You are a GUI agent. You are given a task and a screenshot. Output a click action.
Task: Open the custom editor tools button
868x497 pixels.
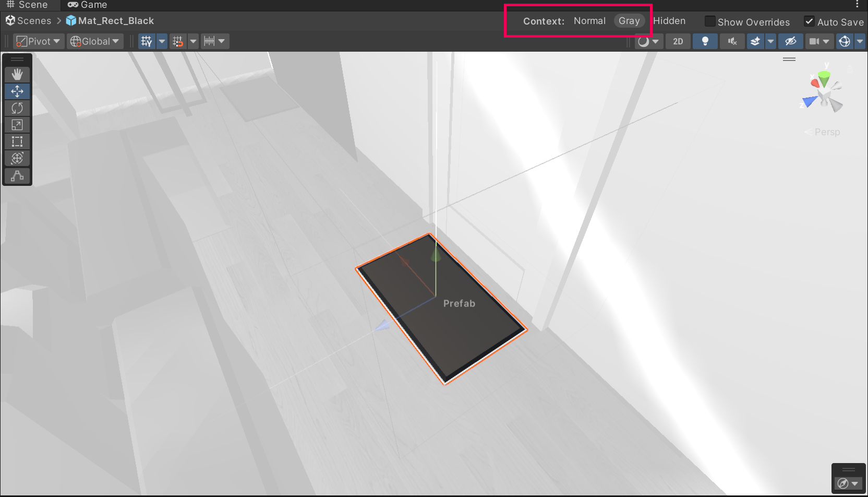coord(17,176)
